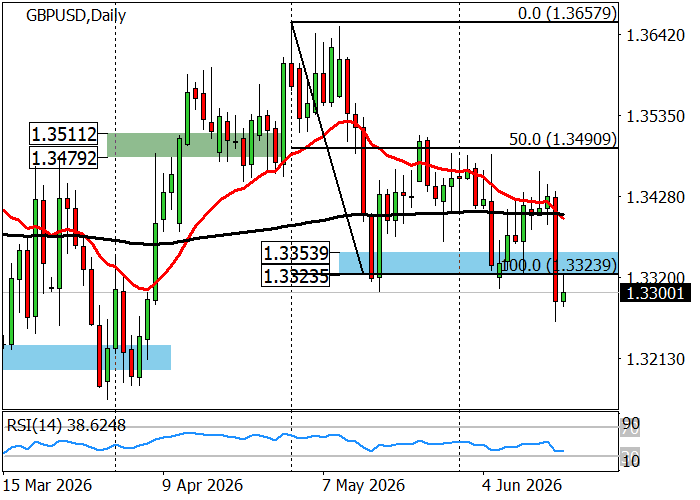
Task: Click the last small green candle
Action: (x=563, y=296)
